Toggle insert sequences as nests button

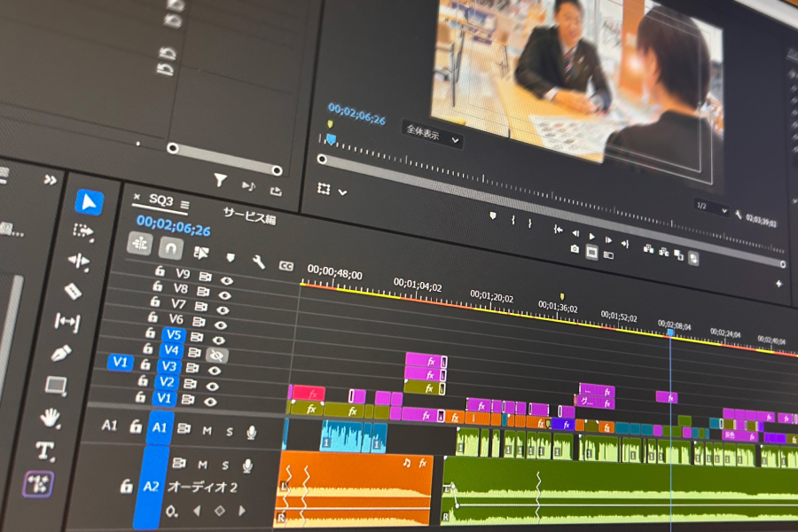[139, 243]
